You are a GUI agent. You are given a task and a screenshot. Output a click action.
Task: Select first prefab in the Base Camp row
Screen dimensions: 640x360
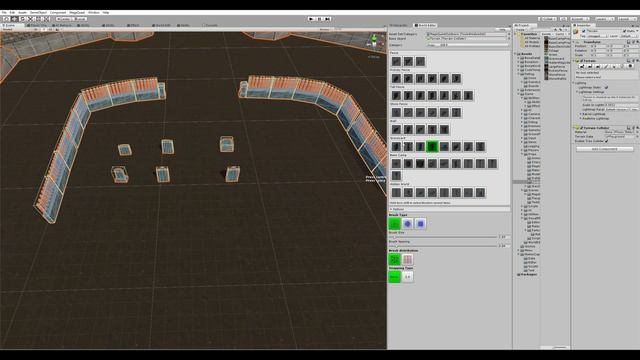point(396,164)
